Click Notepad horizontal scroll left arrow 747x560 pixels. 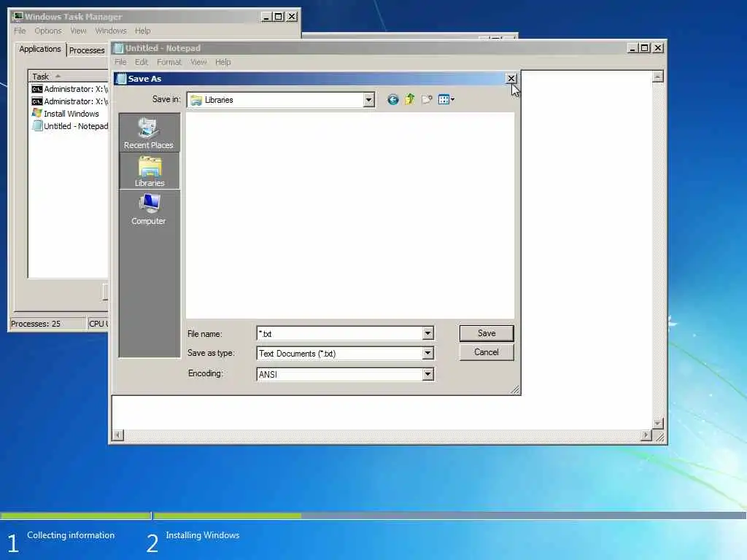click(117, 435)
